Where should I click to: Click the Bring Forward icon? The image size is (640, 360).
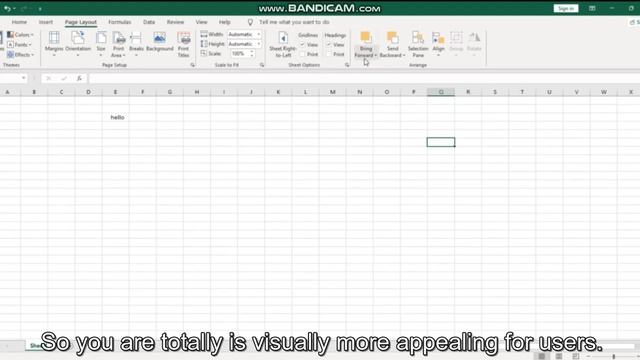[366, 38]
